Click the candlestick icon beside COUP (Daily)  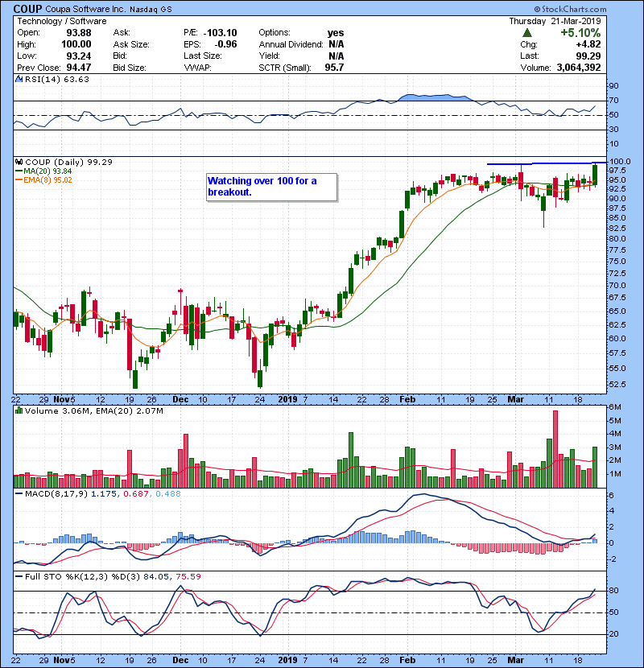19,162
